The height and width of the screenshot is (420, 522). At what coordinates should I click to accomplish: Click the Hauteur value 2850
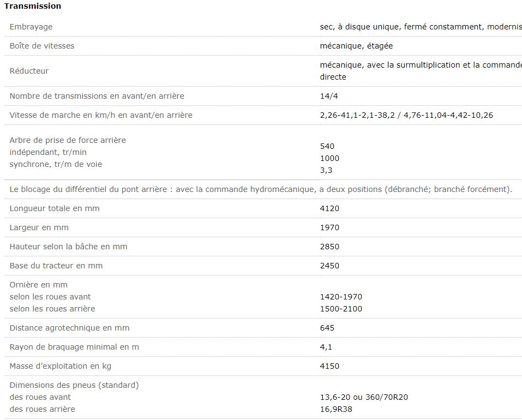pos(329,247)
